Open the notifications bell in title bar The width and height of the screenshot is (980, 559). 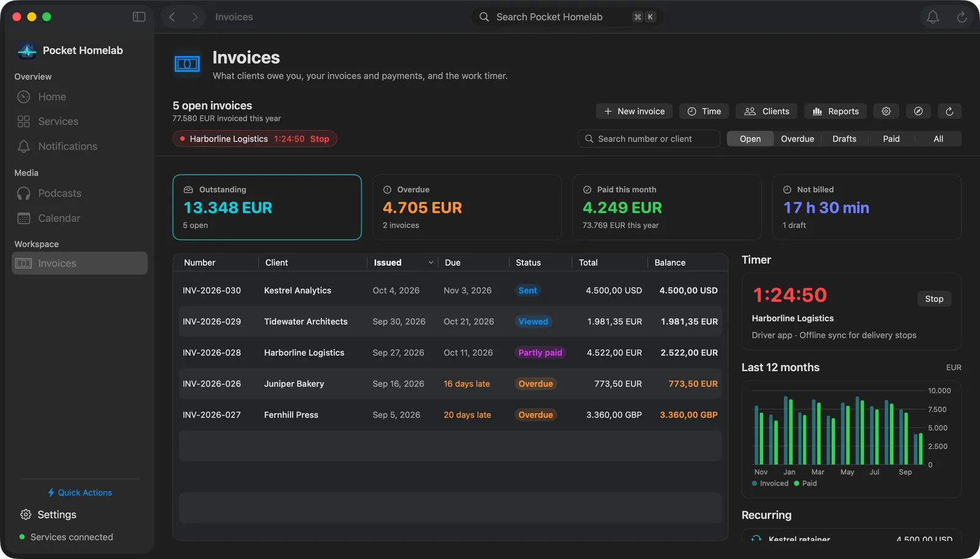point(932,17)
